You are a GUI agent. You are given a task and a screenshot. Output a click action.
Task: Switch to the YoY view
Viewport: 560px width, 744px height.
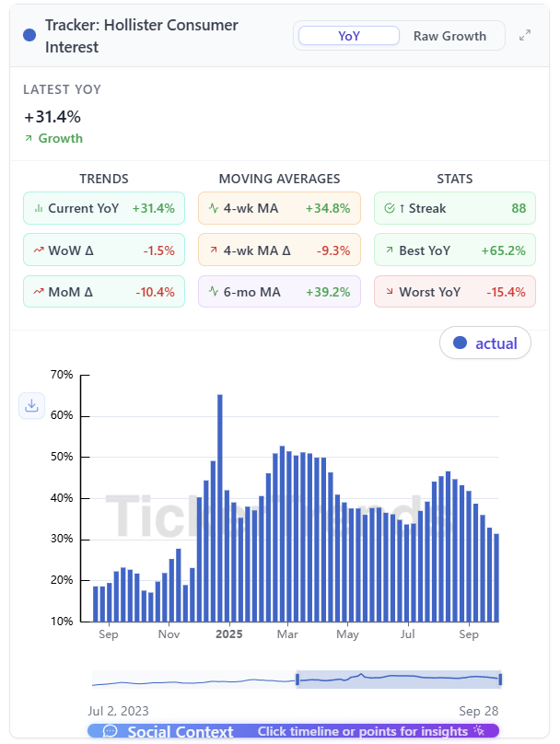[349, 36]
